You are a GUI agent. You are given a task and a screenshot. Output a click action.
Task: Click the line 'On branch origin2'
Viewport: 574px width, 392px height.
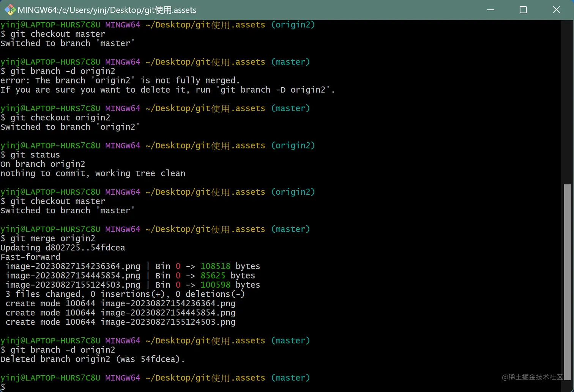[x=43, y=164]
